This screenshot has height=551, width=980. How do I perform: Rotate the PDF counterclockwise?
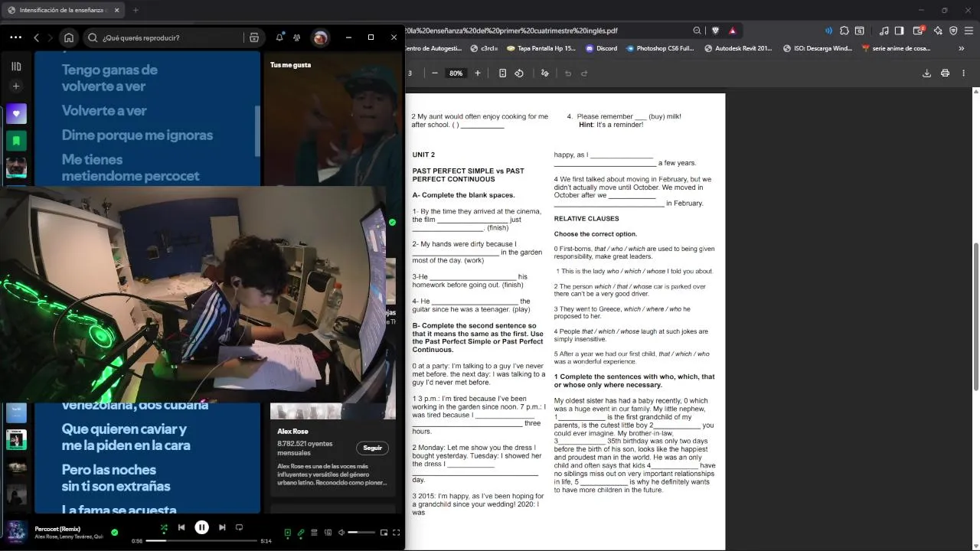pyautogui.click(x=519, y=73)
